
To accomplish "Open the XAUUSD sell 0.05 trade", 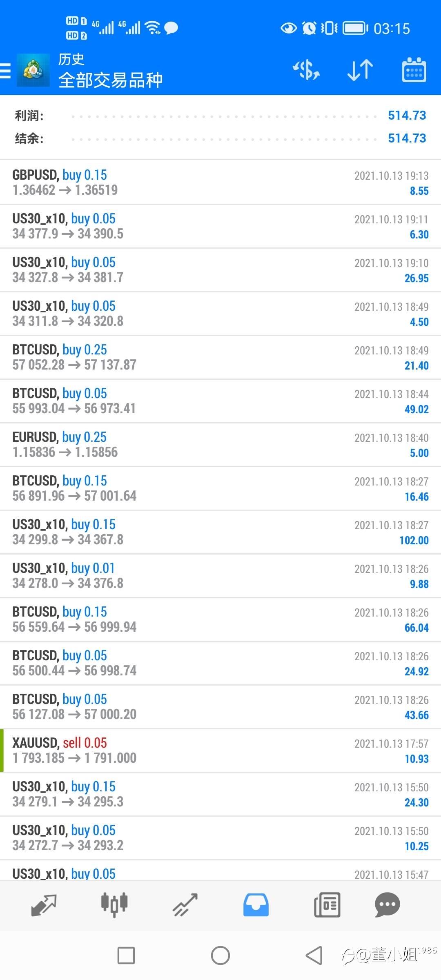I will pos(220,751).
